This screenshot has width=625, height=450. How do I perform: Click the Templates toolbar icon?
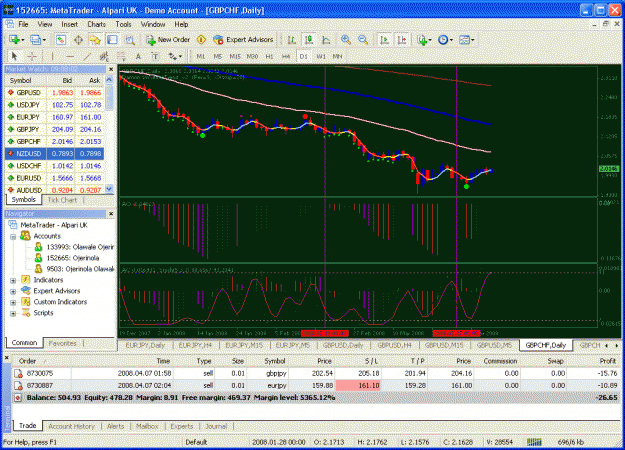click(464, 39)
